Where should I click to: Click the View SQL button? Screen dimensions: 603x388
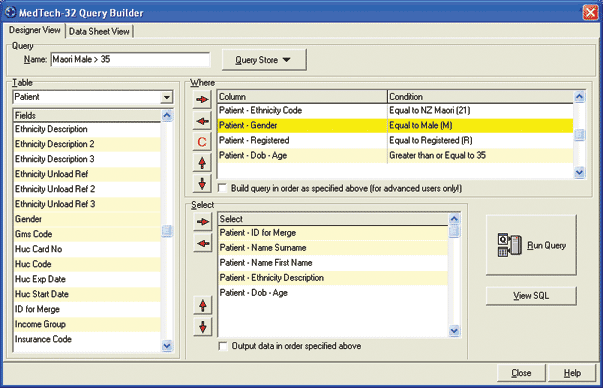[x=531, y=296]
